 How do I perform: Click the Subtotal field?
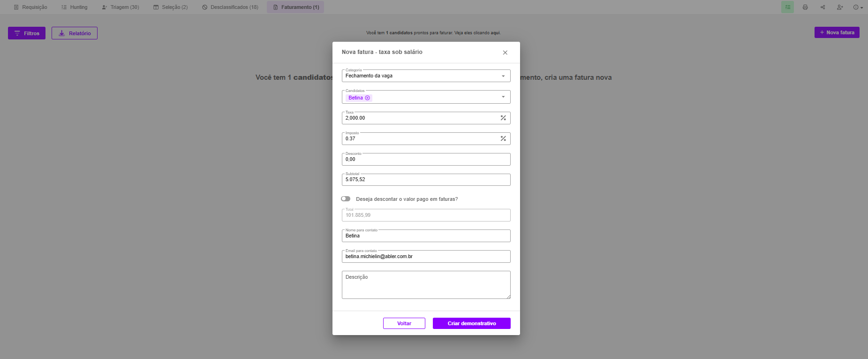[x=426, y=179]
